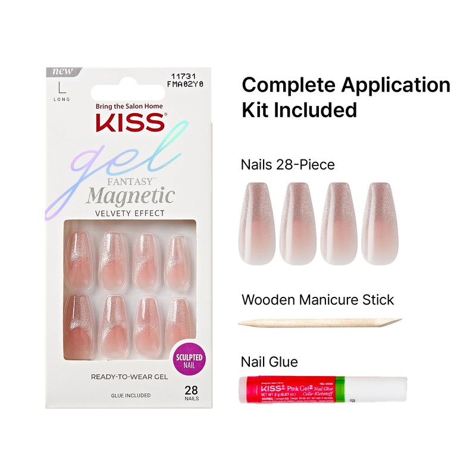476x476 pixels.
Task: Click the Nails 28-Piece label
Action: 287,165
